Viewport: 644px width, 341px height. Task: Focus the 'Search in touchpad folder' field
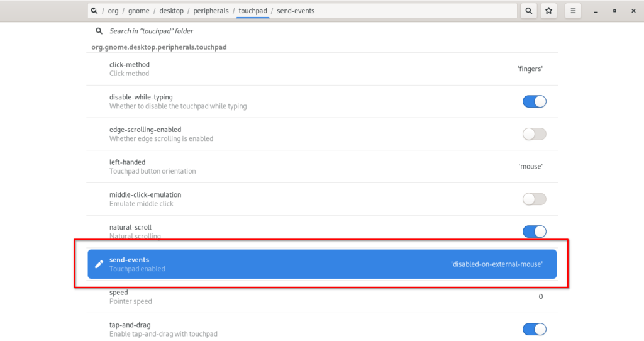252,31
